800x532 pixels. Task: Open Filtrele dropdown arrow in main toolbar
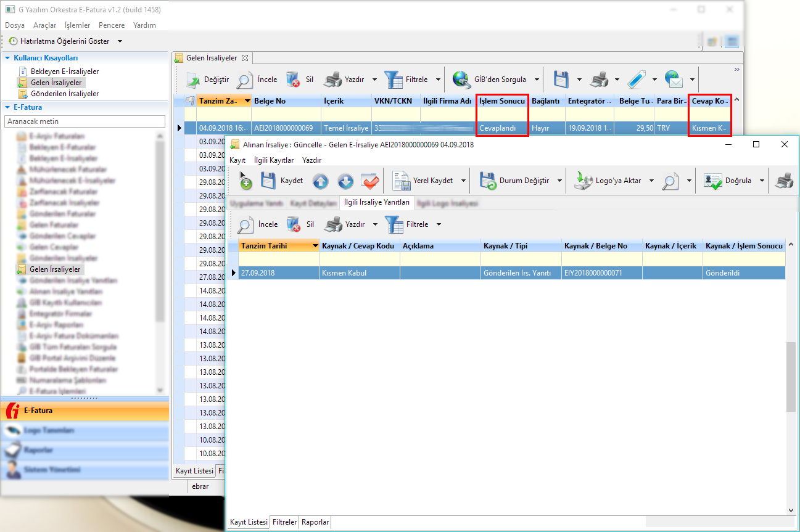[x=438, y=80]
